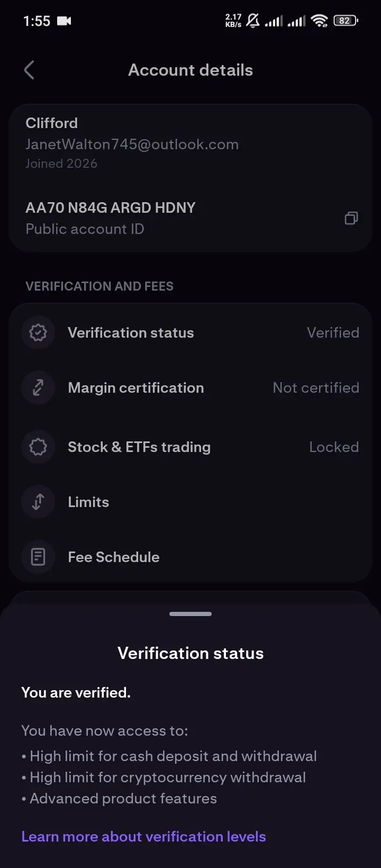
Task: Tap the Not certified status label
Action: coord(316,388)
